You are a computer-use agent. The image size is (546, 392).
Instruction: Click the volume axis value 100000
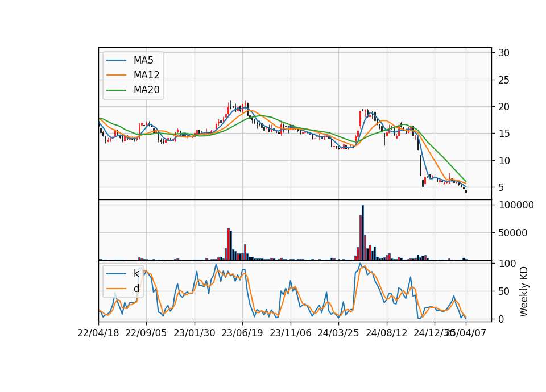516,205
